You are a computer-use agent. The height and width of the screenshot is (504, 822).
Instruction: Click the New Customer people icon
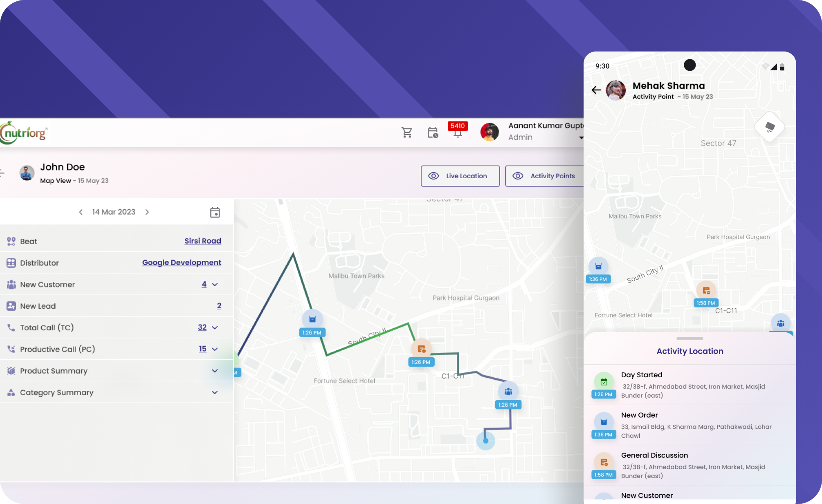[11, 284]
